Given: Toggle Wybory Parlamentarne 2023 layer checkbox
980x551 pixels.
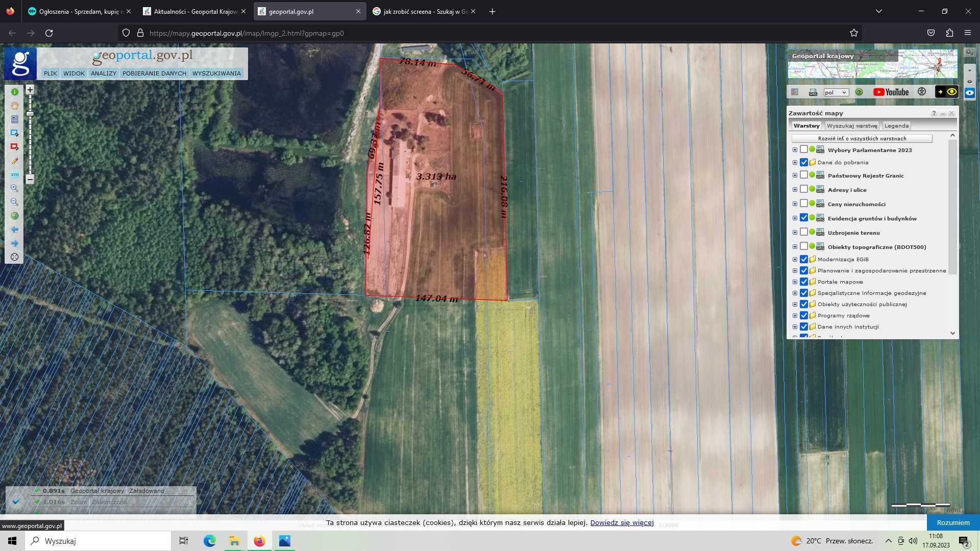Looking at the screenshot, I should tap(804, 149).
